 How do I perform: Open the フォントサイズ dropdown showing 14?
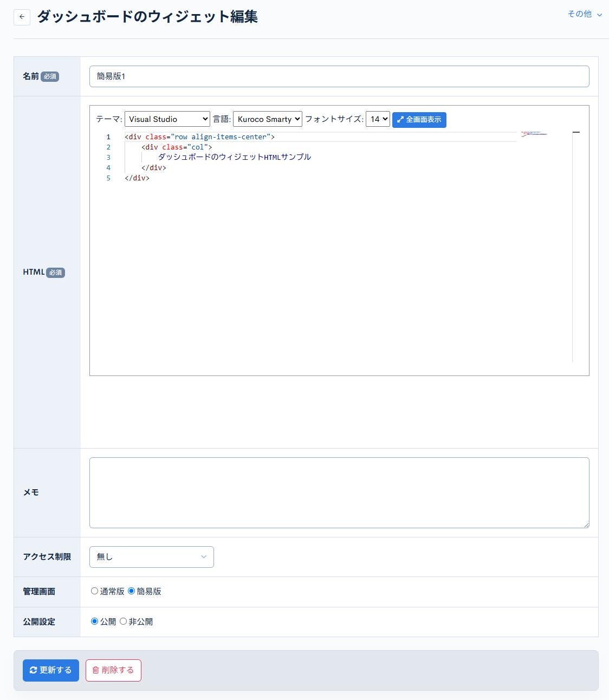pos(378,119)
